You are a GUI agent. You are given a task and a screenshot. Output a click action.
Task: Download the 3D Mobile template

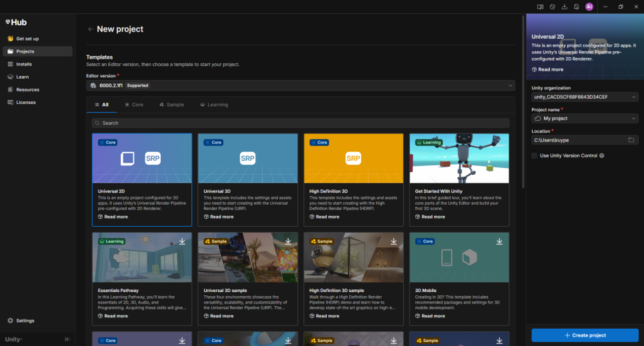pos(499,241)
